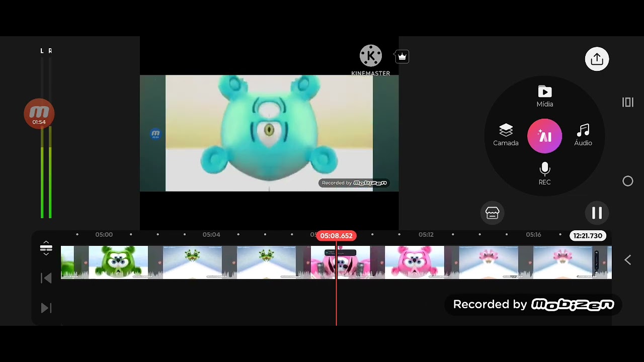Tap the export/share icon
The height and width of the screenshot is (362, 644).
coord(597,59)
